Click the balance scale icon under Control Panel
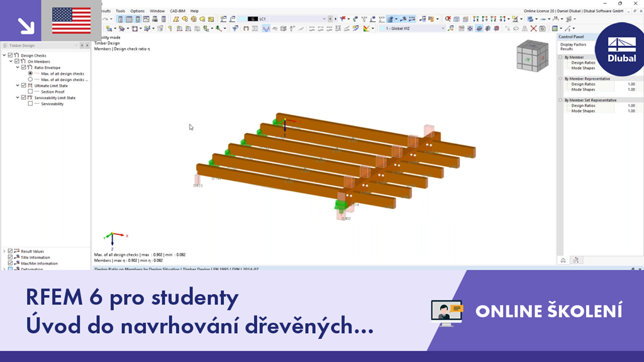Screen dimensions: 644x362 pos(563,260)
